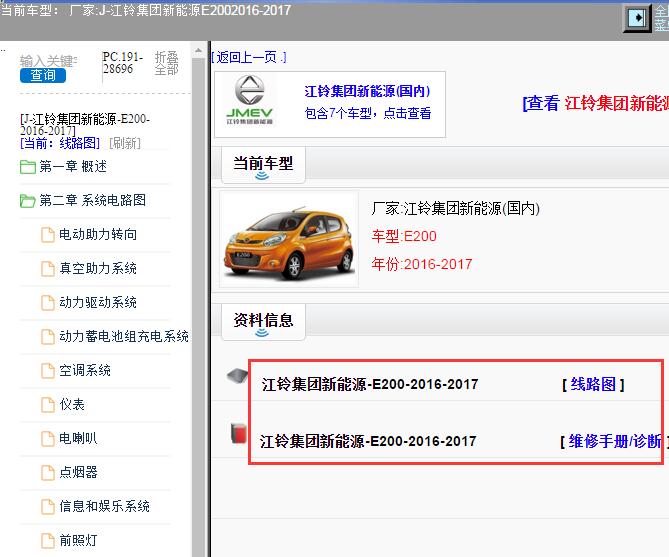
Task: Click the page icon beside 动力蓄电池组充电系统
Action: pos(48,337)
